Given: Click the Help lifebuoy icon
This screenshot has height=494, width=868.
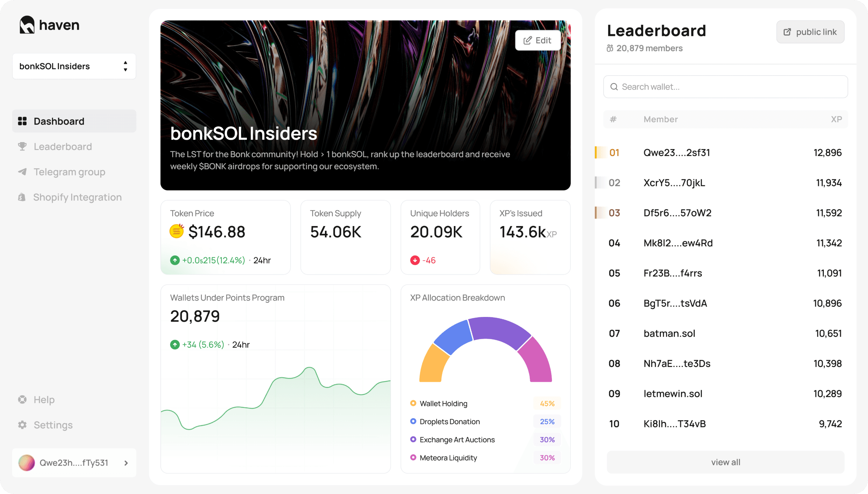Looking at the screenshot, I should tap(22, 399).
